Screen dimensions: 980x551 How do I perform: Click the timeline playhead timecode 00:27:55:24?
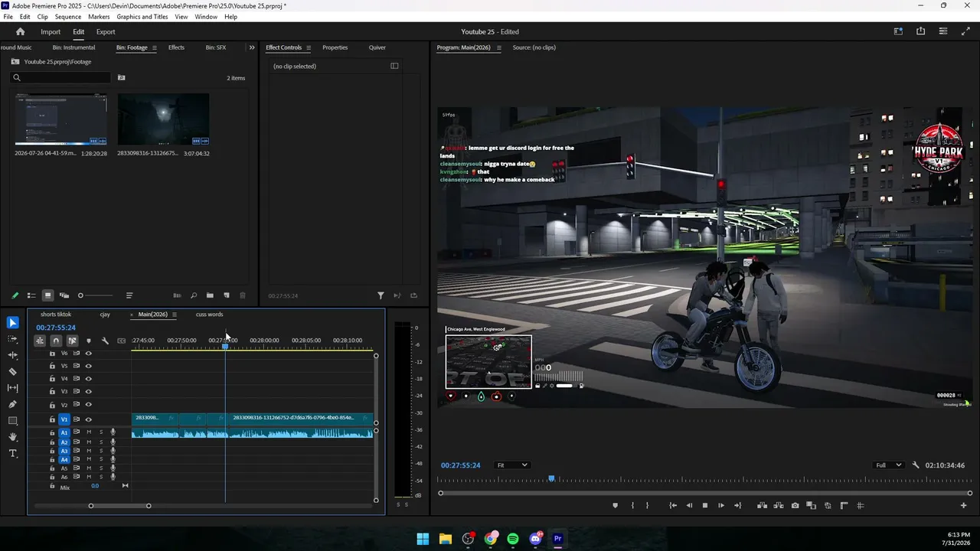pos(56,328)
